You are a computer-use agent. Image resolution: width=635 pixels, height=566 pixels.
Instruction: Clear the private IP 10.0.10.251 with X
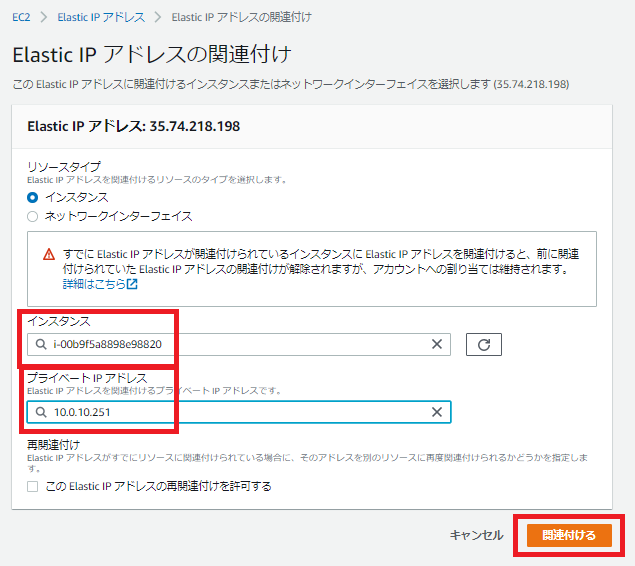(x=436, y=412)
